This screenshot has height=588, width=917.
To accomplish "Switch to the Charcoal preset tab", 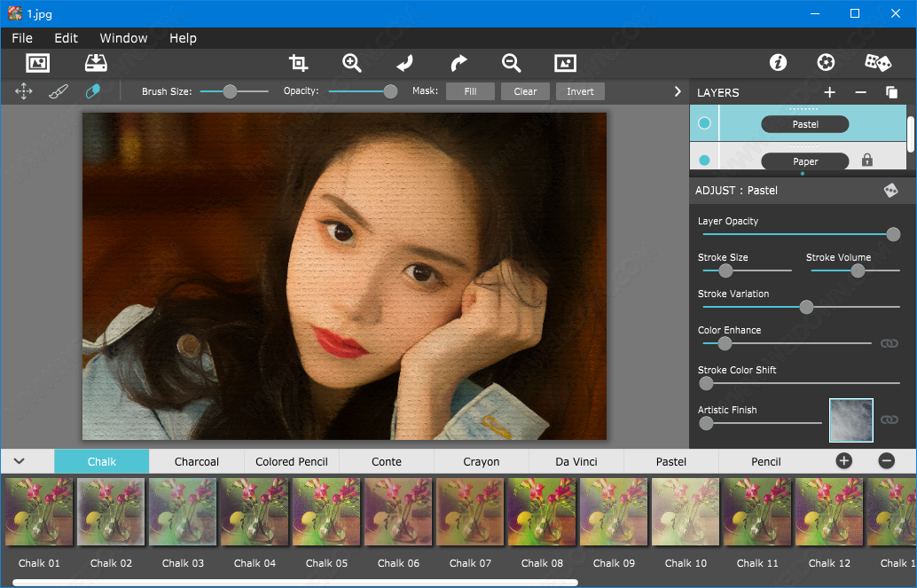I will pyautogui.click(x=197, y=462).
